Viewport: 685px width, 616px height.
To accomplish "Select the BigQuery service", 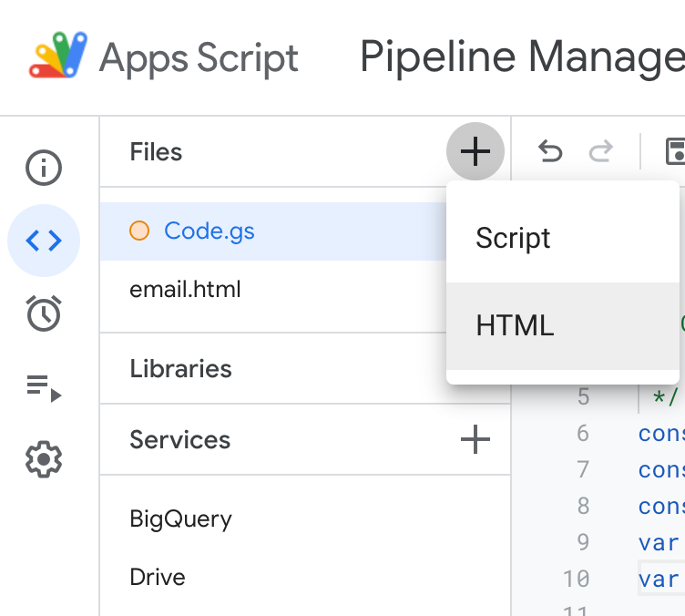I will (x=180, y=519).
